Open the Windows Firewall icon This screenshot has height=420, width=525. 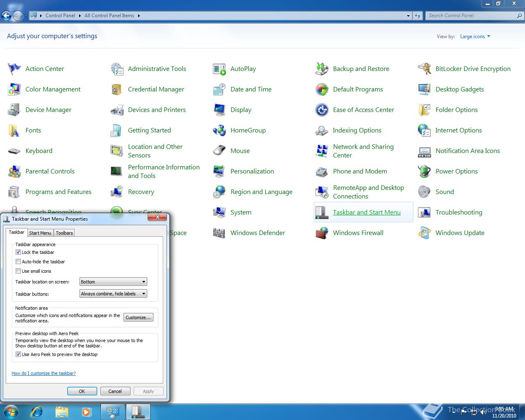coord(322,233)
